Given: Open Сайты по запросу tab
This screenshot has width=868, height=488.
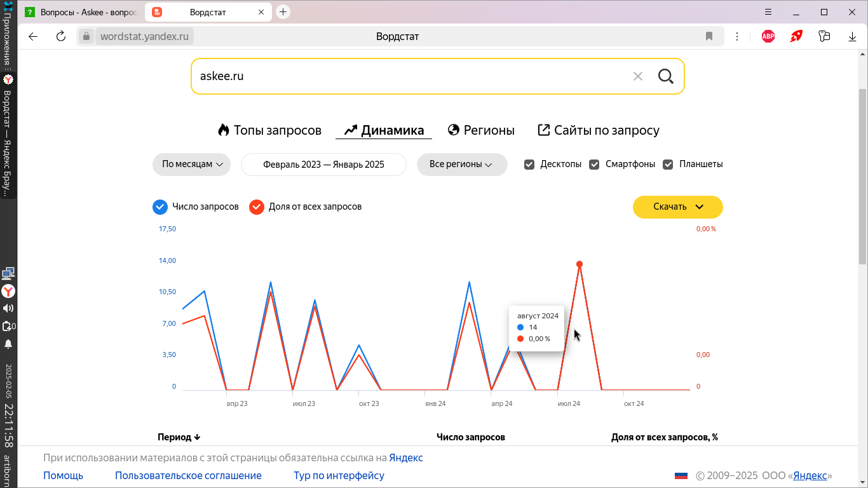Looking at the screenshot, I should (x=599, y=130).
